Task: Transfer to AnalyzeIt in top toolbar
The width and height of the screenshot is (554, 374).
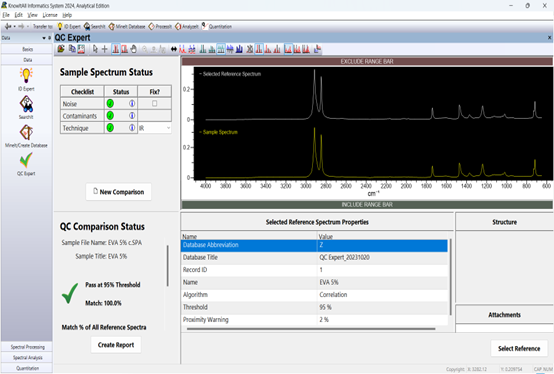Action: (187, 26)
